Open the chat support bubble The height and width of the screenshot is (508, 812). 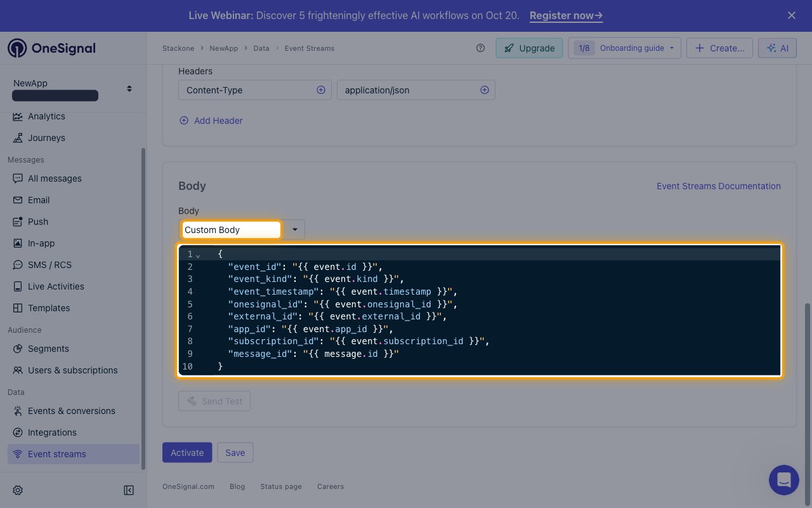tap(784, 480)
